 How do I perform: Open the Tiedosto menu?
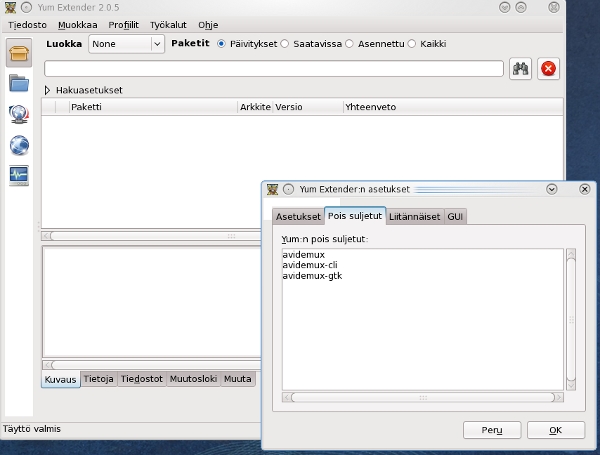[x=28, y=25]
